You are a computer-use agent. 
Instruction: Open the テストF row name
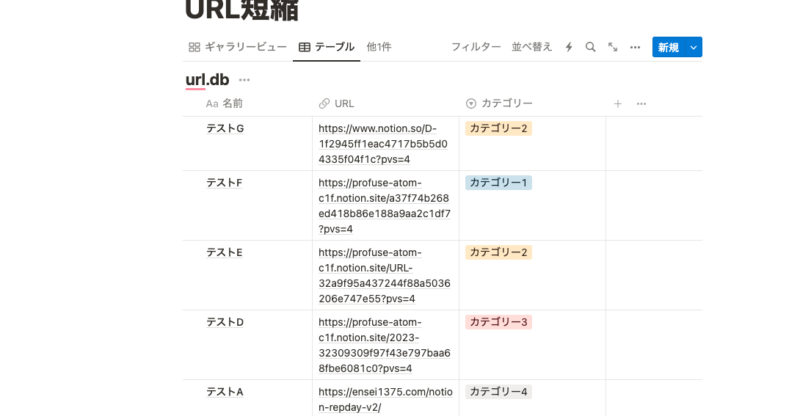(224, 183)
